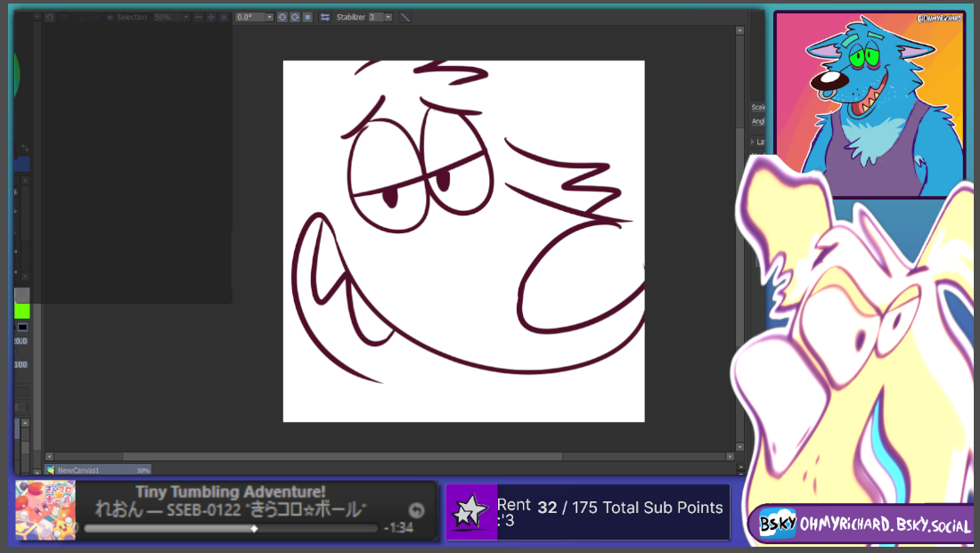Open the Stabilizer value dropdown
The height and width of the screenshot is (553, 980).
tap(388, 17)
